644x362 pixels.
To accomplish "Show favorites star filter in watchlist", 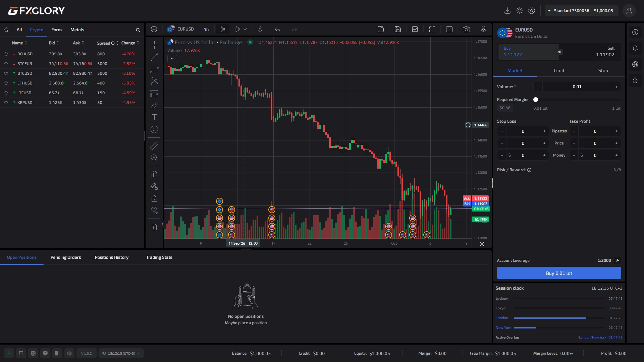I will [x=6, y=30].
